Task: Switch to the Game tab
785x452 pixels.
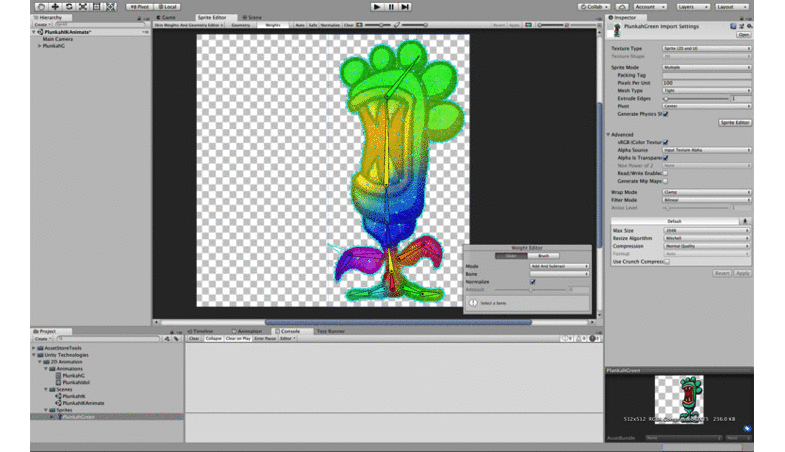Action: point(166,17)
